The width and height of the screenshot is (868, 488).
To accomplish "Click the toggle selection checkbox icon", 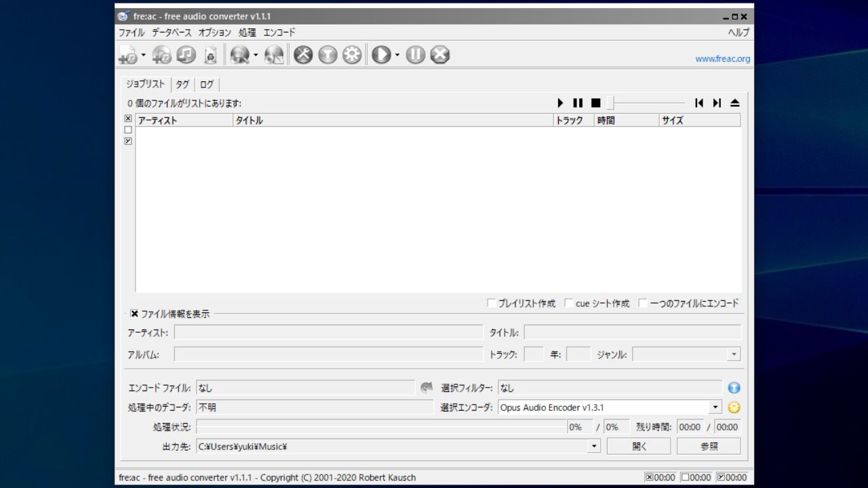I will [x=128, y=141].
